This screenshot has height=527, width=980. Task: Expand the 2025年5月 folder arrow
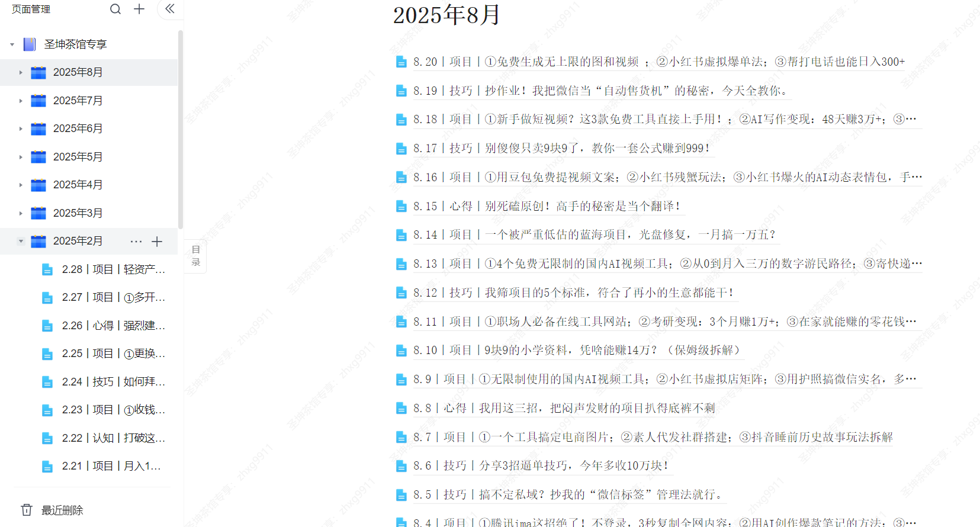coord(21,157)
